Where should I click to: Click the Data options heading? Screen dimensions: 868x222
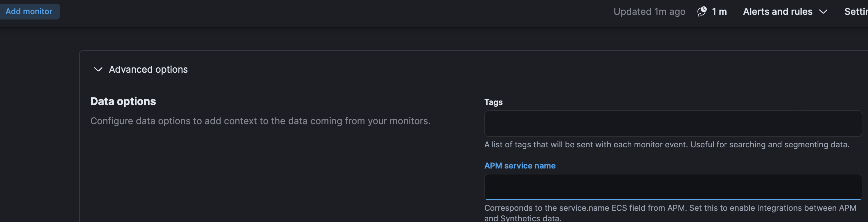coord(123,101)
